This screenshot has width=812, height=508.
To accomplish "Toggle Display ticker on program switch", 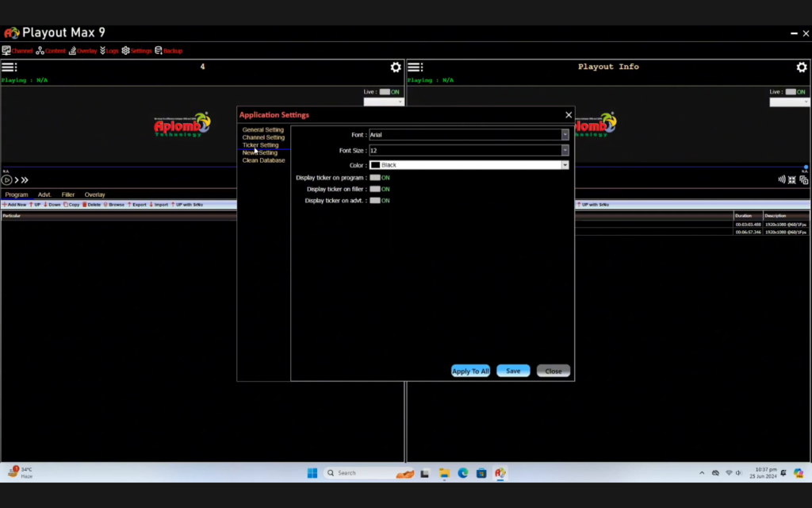I will pyautogui.click(x=375, y=178).
